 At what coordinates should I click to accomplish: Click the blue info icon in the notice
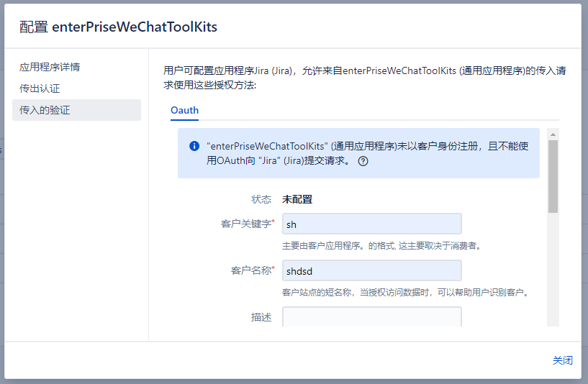click(194, 146)
